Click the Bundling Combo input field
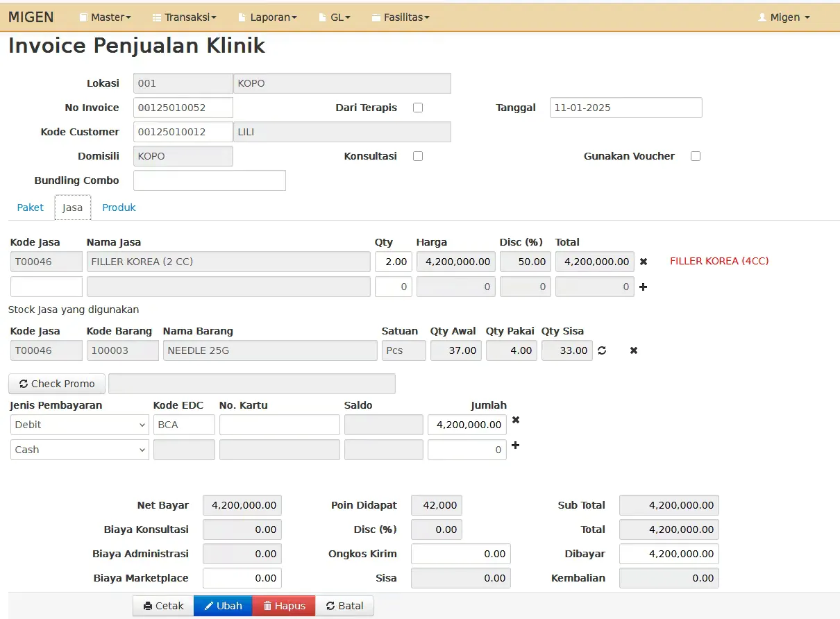 [210, 180]
